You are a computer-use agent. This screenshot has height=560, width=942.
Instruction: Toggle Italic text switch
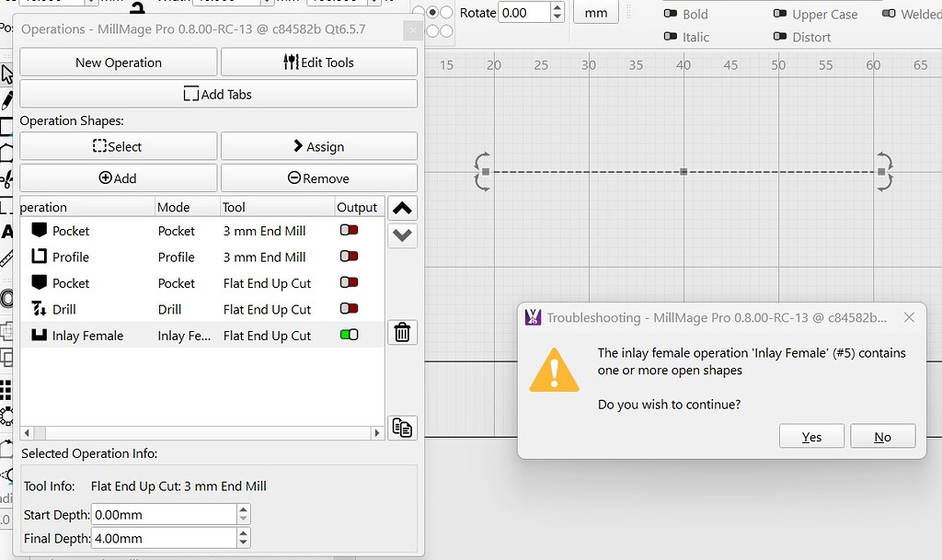pos(671,36)
